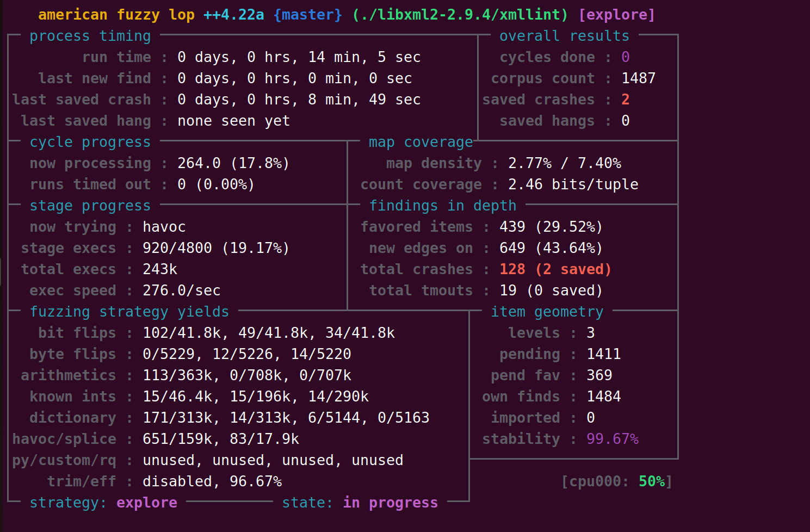Click the 'cycle progress' section heading
The width and height of the screenshot is (810, 532).
pyautogui.click(x=90, y=142)
